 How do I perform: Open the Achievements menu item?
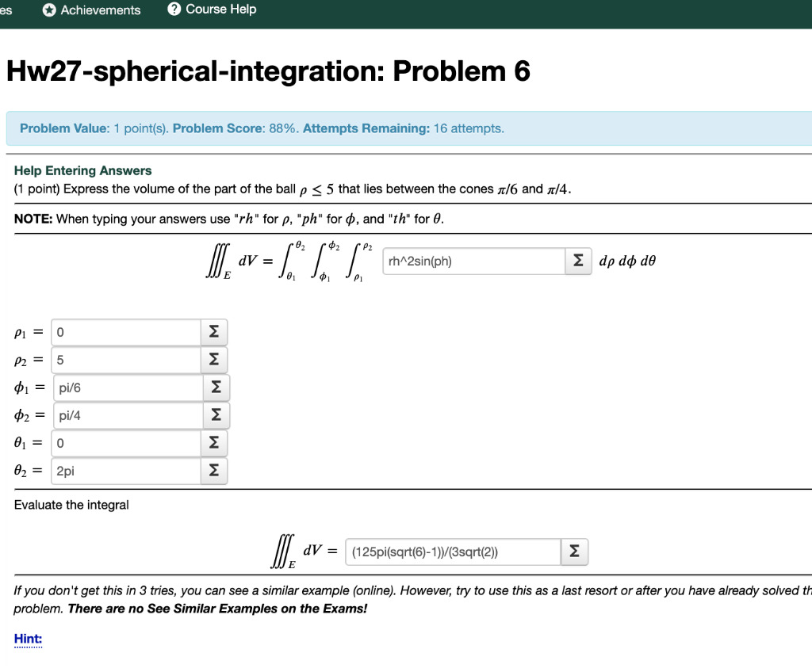click(x=92, y=10)
